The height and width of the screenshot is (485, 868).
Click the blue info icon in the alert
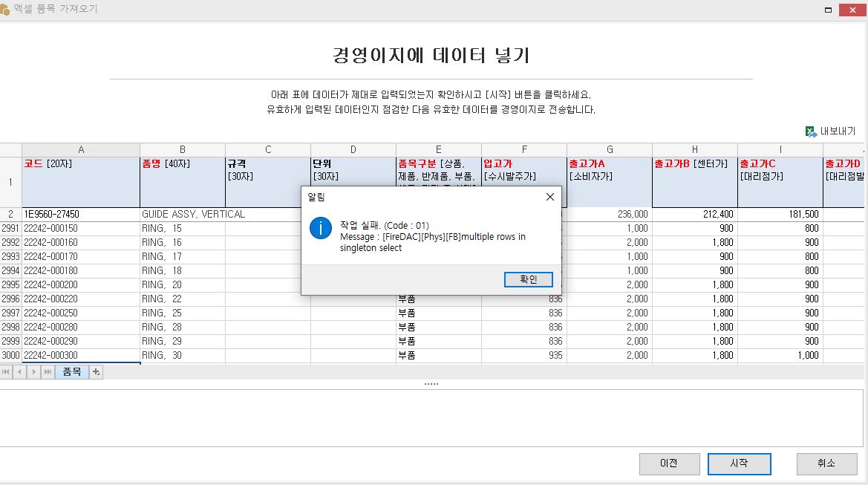[x=320, y=228]
